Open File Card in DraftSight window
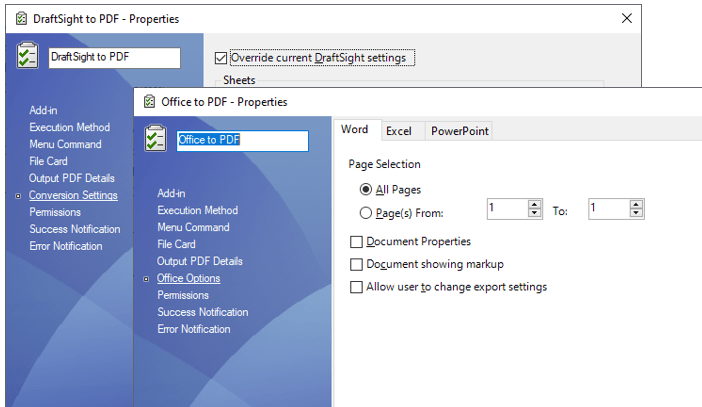702x407 pixels. (x=48, y=162)
